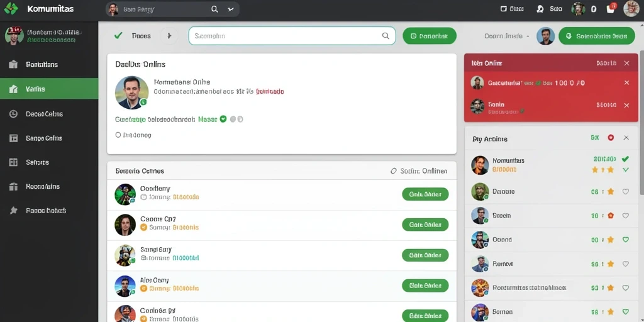
Task: Click the round arrow button next to Fnoes
Action: (169, 36)
